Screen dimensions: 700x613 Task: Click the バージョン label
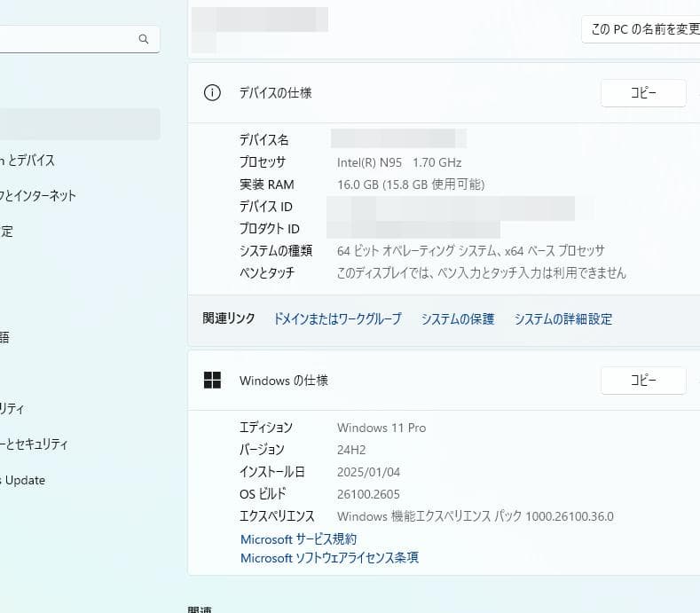[x=262, y=450]
